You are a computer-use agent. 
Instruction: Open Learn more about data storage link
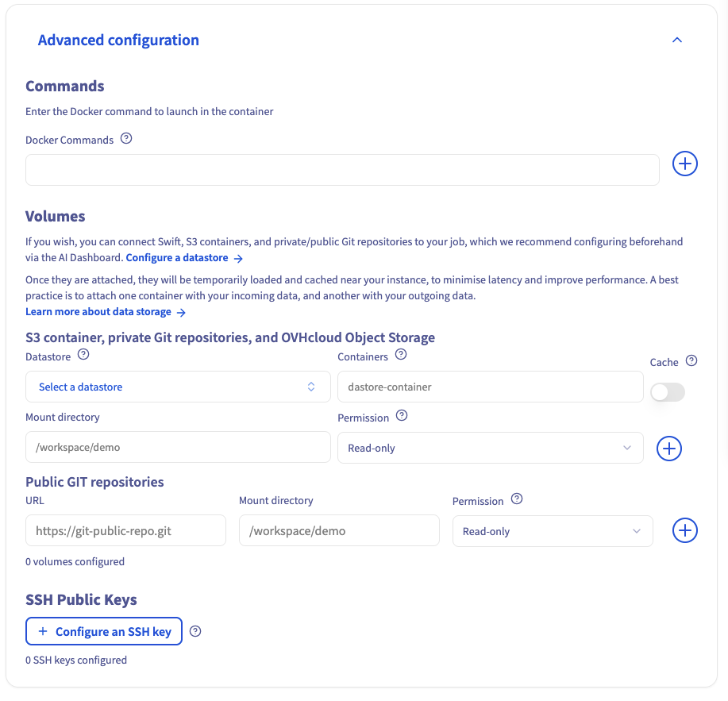(x=105, y=312)
